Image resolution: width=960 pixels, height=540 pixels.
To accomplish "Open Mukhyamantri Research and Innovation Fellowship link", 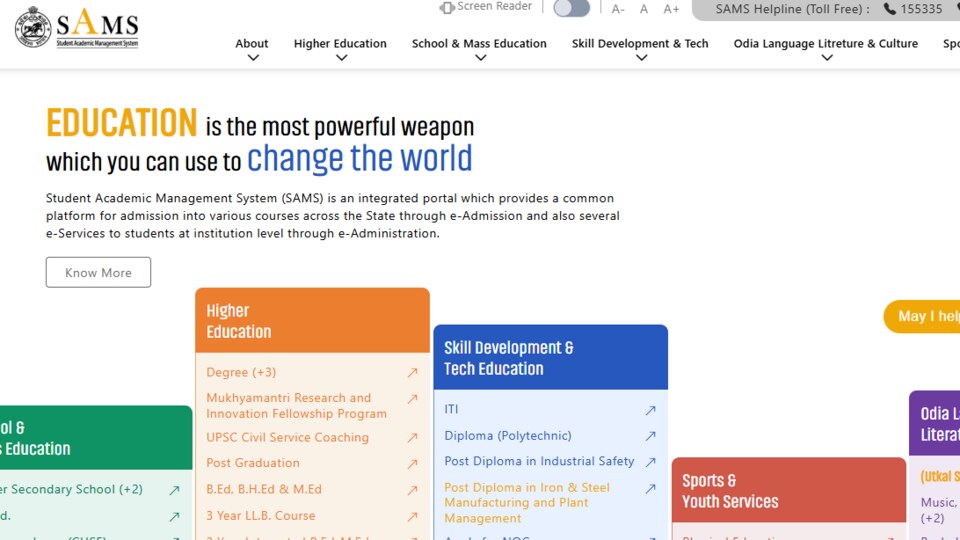I will 296,405.
